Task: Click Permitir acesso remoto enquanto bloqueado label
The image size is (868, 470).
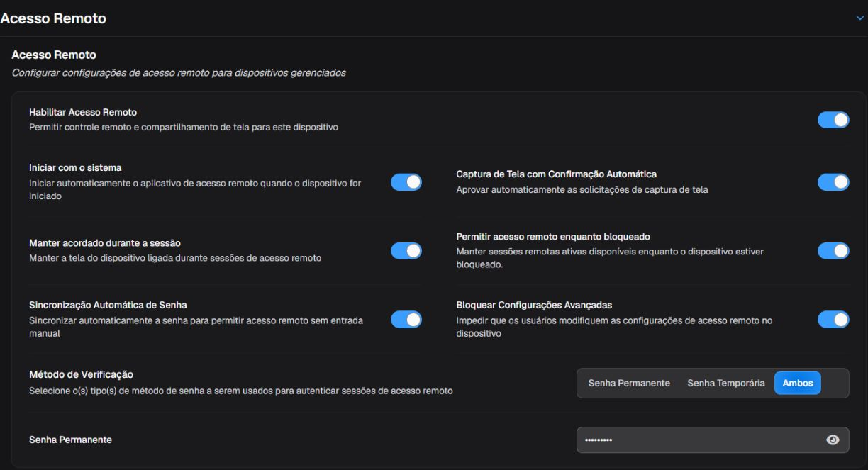Action: (553, 236)
